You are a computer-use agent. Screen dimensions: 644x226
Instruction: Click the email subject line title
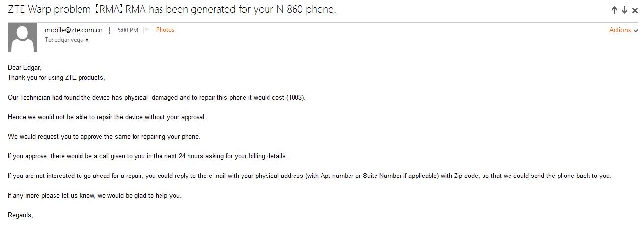tap(172, 9)
